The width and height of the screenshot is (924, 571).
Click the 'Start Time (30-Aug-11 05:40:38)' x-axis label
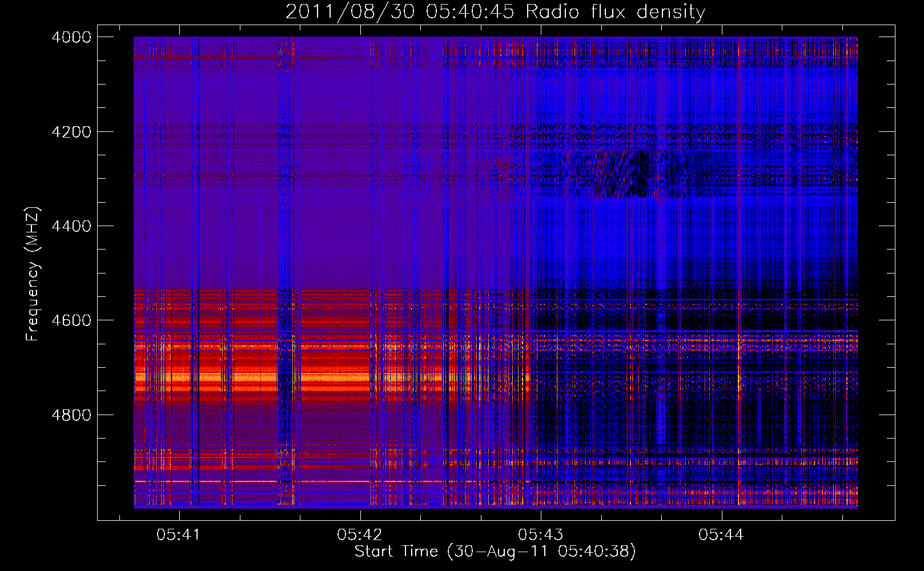tap(495, 552)
